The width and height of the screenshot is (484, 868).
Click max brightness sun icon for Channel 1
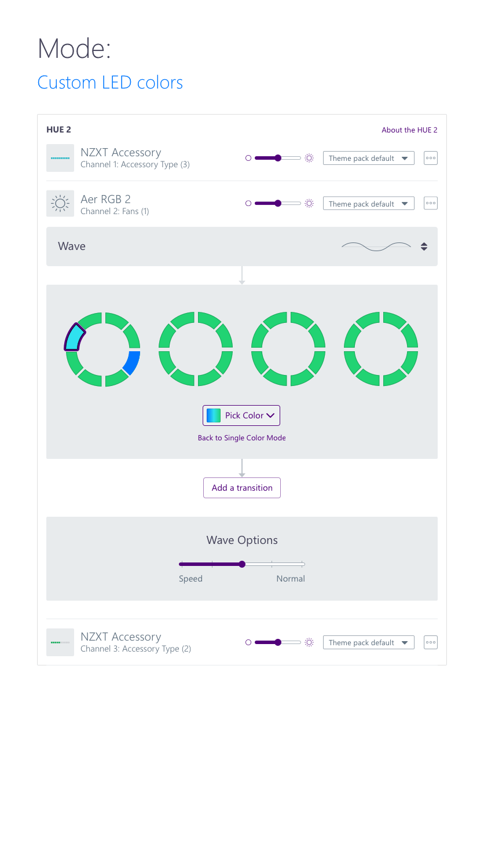[x=309, y=158]
